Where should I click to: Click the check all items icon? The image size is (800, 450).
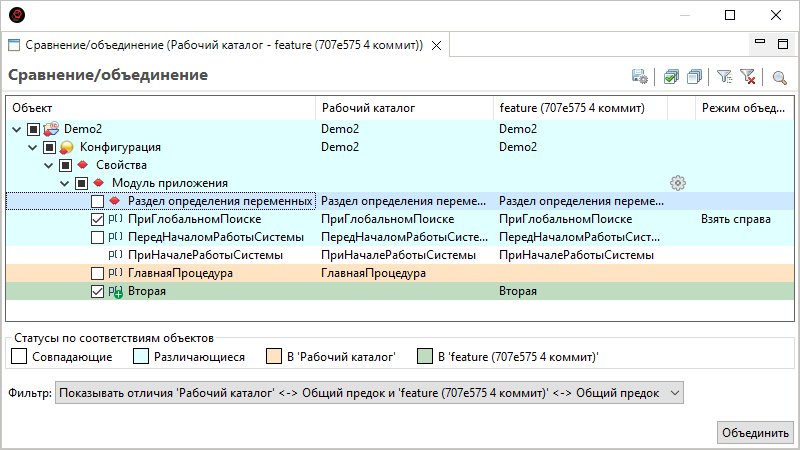671,77
